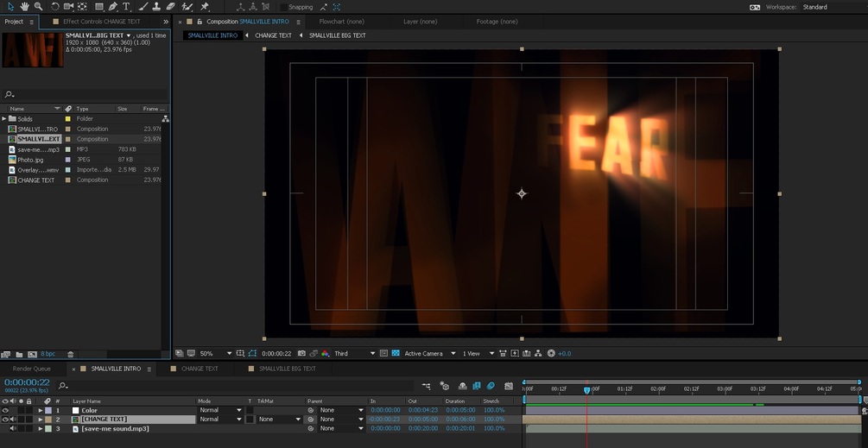Click the timeline current-time indicator playhead
This screenshot has height=448, width=868.
[586, 390]
